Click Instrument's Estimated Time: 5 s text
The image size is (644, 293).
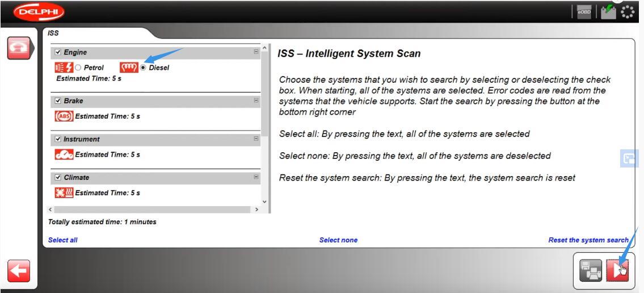108,154
